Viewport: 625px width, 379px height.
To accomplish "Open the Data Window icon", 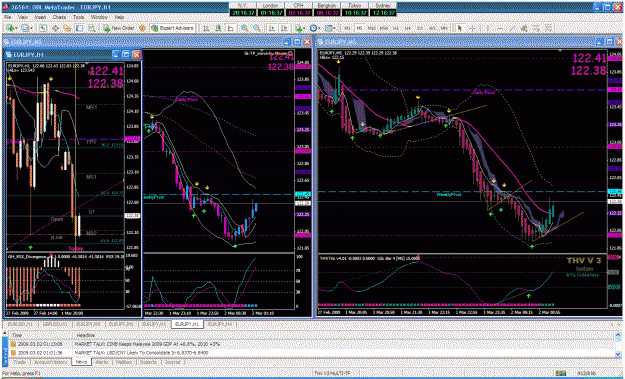I will [55, 28].
